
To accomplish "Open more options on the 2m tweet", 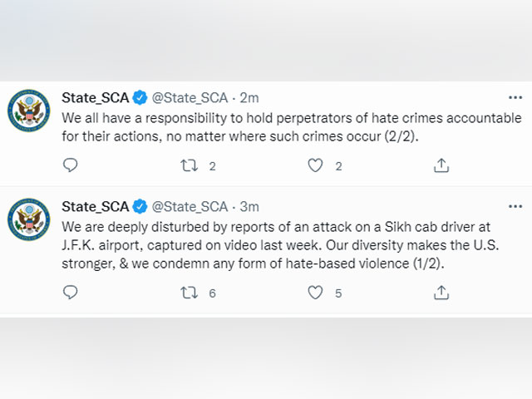I will 515,98.
